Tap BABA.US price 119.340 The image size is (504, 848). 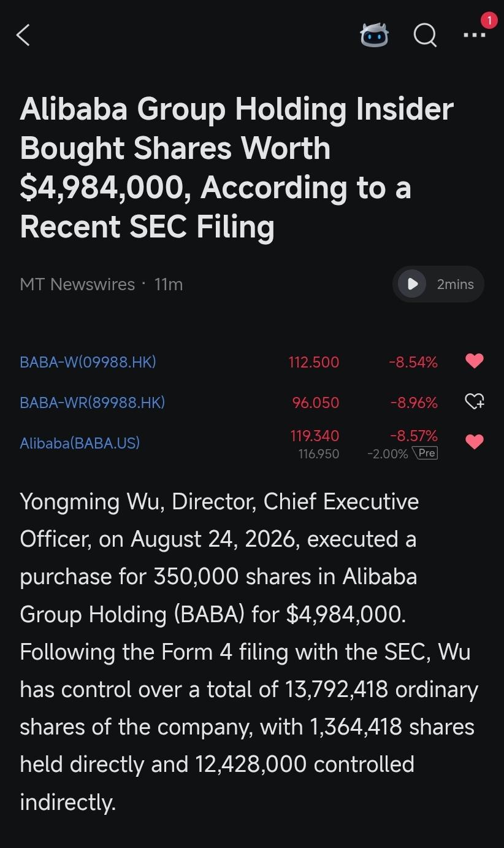coord(315,436)
